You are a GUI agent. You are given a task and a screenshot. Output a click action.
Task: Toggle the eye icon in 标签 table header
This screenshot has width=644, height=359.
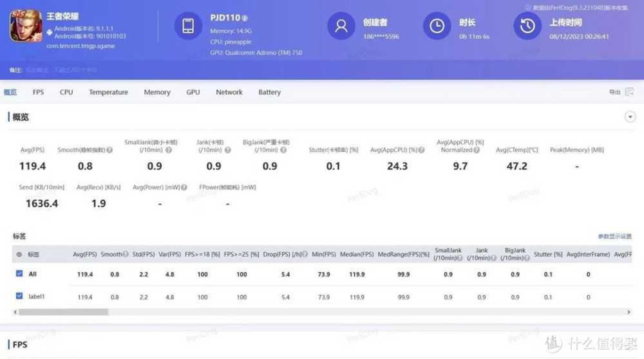[x=19, y=254]
